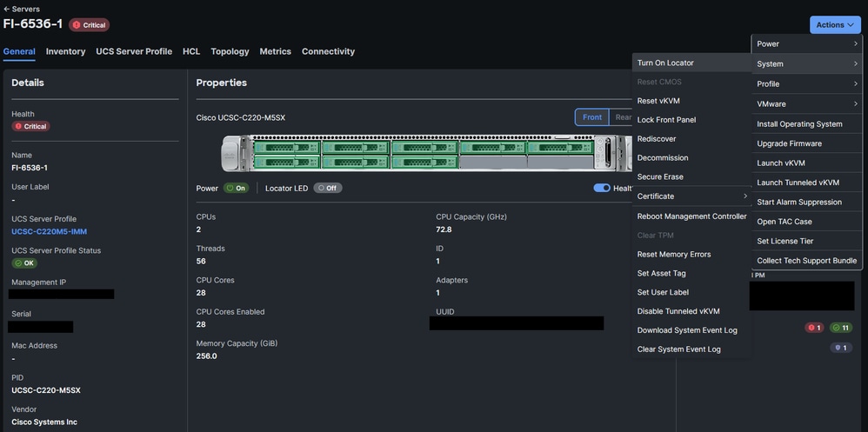Toggle the Health overlay switch
Screen dimensions: 868x432
pyautogui.click(x=602, y=188)
